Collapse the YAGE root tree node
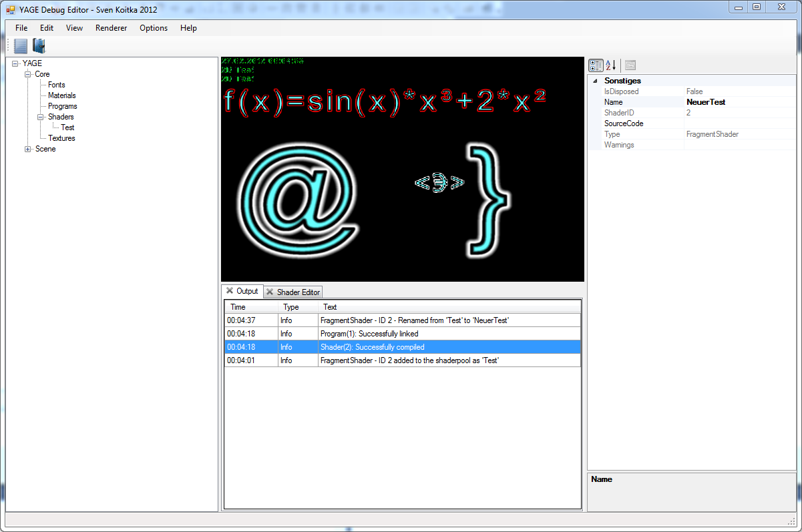This screenshot has height=532, width=802. pyautogui.click(x=15, y=63)
